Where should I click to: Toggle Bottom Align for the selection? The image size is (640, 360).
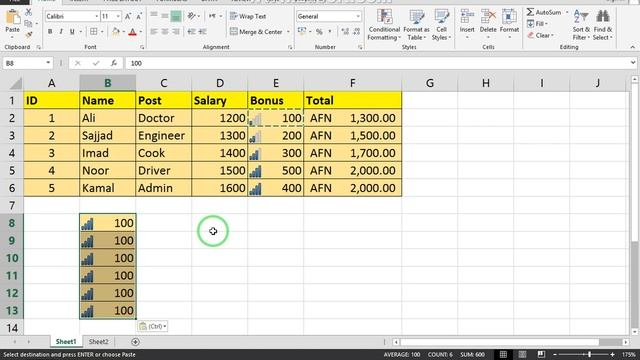[x=176, y=16]
